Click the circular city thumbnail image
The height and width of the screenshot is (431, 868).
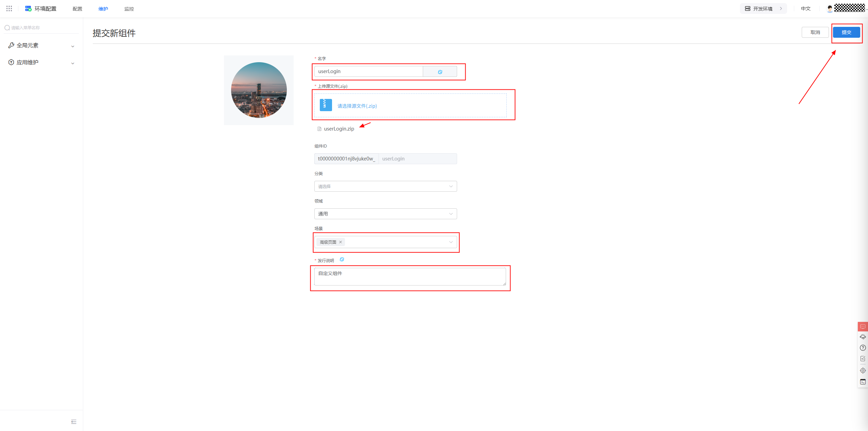(259, 90)
